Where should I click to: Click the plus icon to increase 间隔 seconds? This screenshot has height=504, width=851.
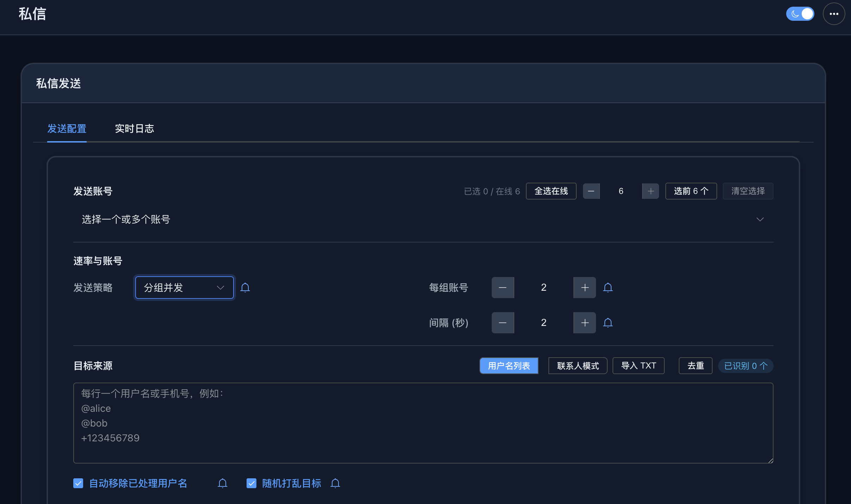coord(584,322)
